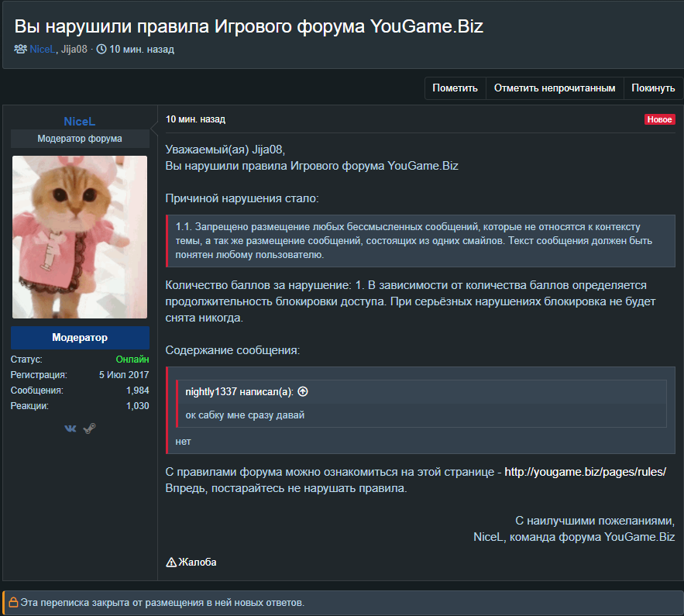Click Jija08 in the participants list
Screen dimensions: 684x616
pos(74,50)
